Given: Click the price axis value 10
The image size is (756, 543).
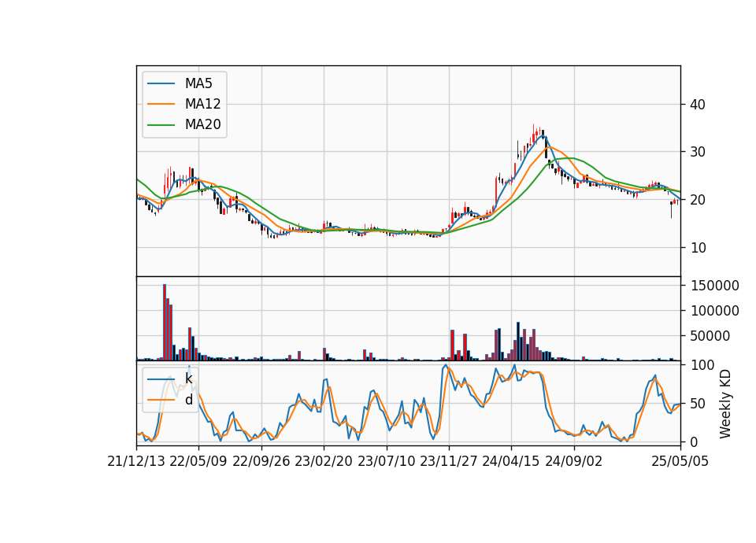Looking at the screenshot, I should point(697,248).
